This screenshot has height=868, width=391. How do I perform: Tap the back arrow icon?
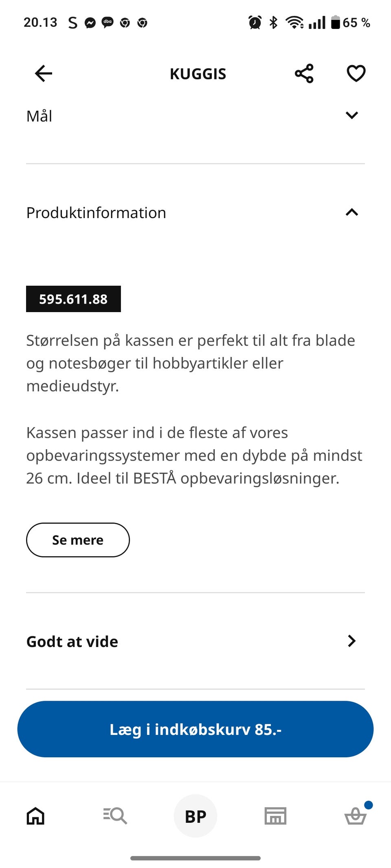44,74
